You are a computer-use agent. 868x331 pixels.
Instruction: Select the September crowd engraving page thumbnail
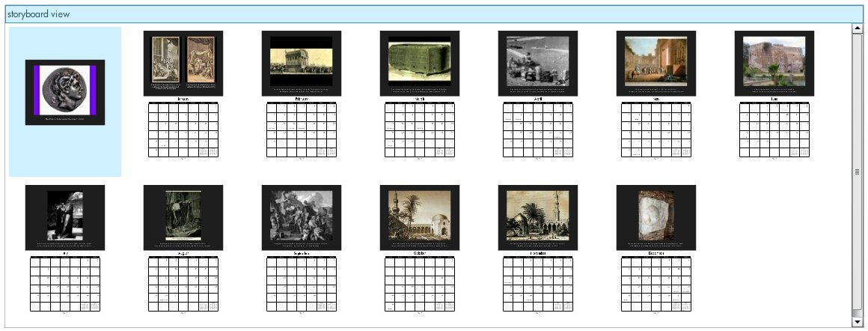[302, 249]
